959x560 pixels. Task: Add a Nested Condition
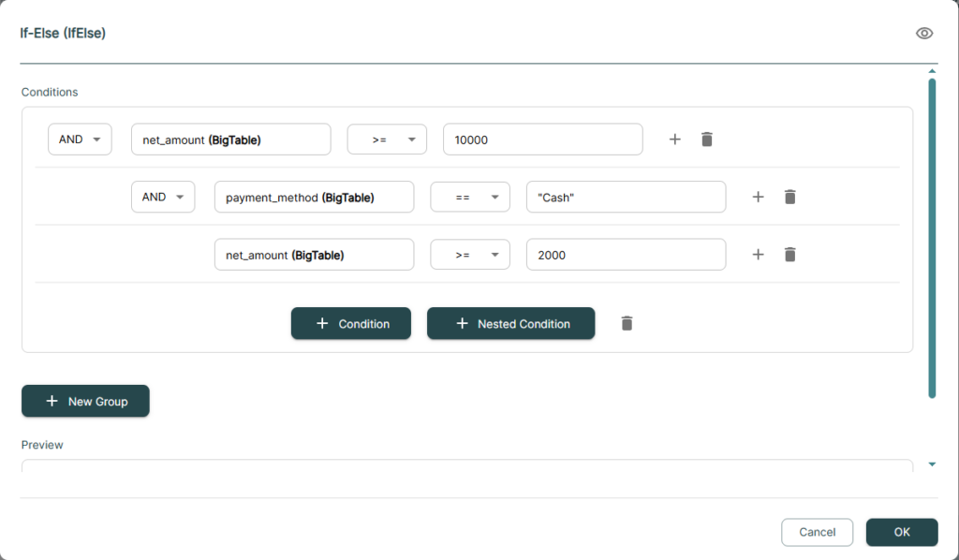point(510,323)
